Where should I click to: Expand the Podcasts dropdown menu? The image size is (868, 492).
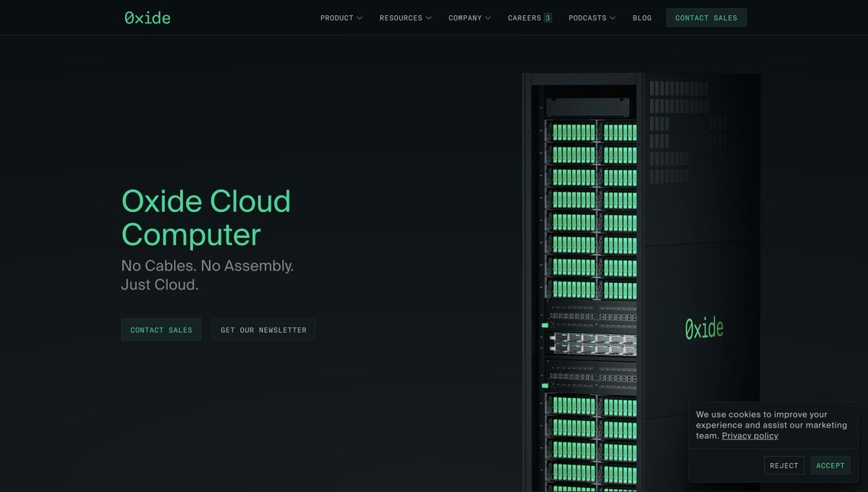click(x=592, y=18)
